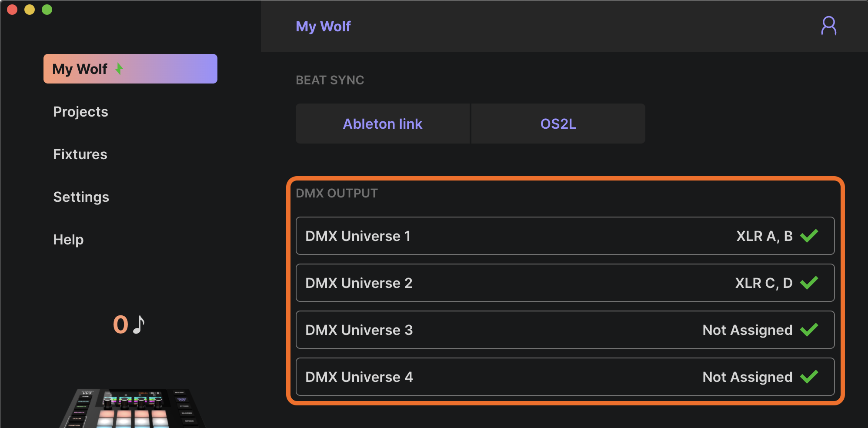Click the green checkmark for DMX Universe 4
The image size is (868, 428).
tap(809, 377)
